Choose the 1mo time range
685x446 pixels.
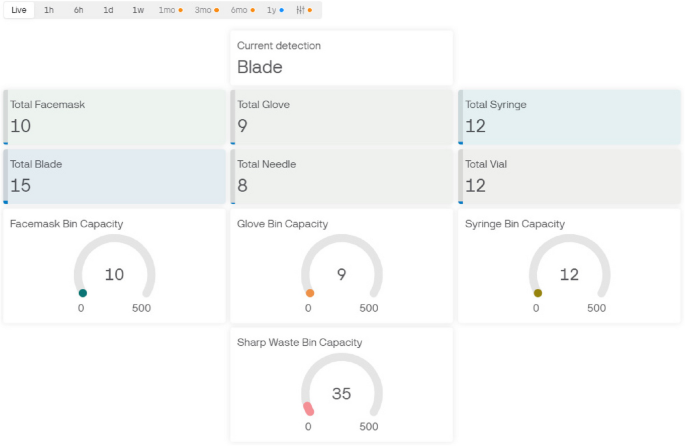(170, 10)
